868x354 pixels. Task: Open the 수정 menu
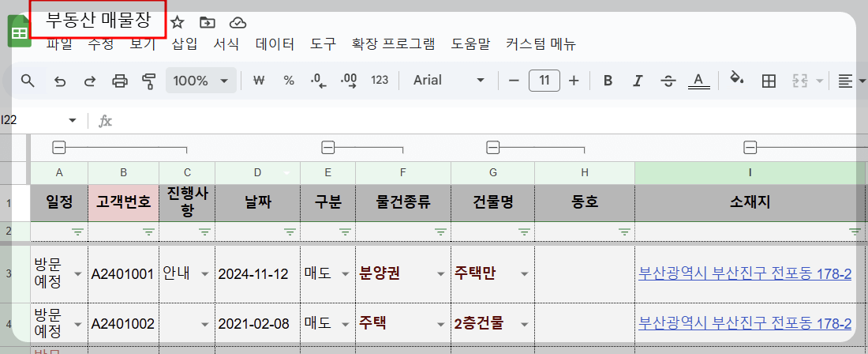[x=101, y=44]
